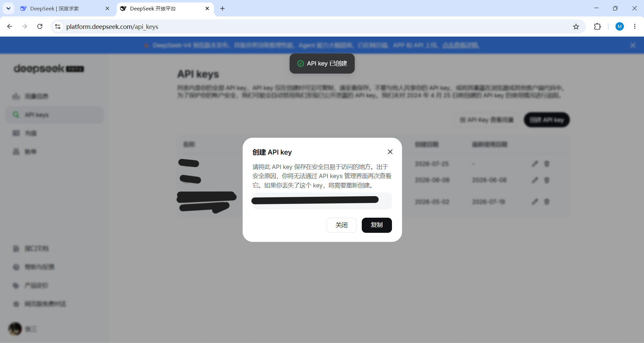The width and height of the screenshot is (644, 343).
Task: Bookmark this page with the star
Action: (576, 27)
